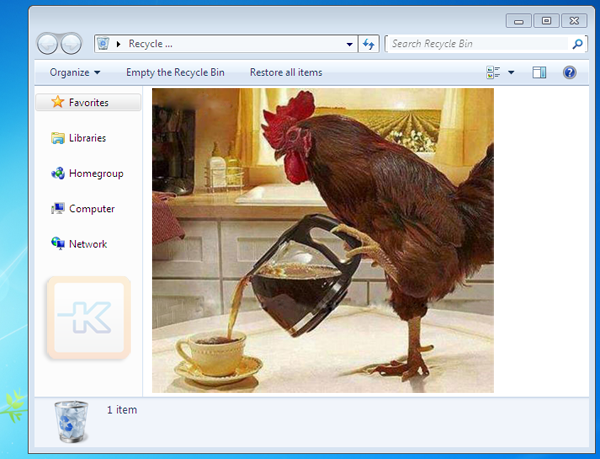Click the Recycle Bin icon in details pane
The width and height of the screenshot is (600, 459).
pyautogui.click(x=71, y=422)
